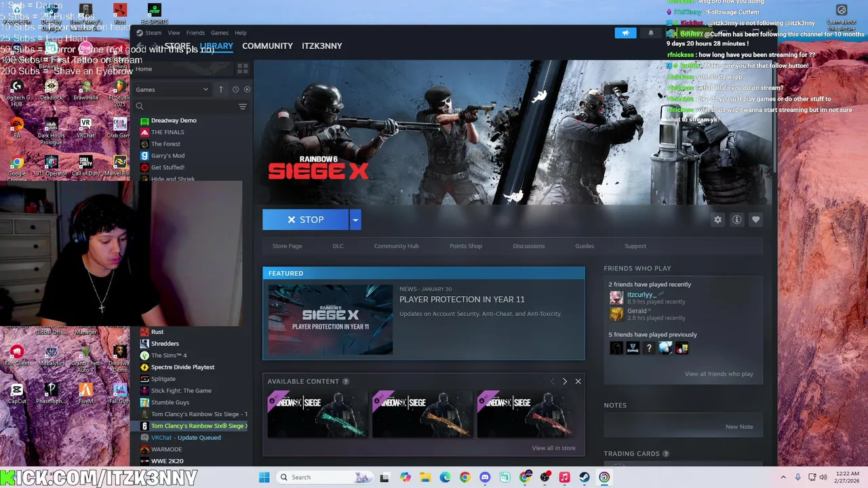The image size is (868, 488).
Task: Open Apple Music taskbar icon
Action: (x=564, y=477)
